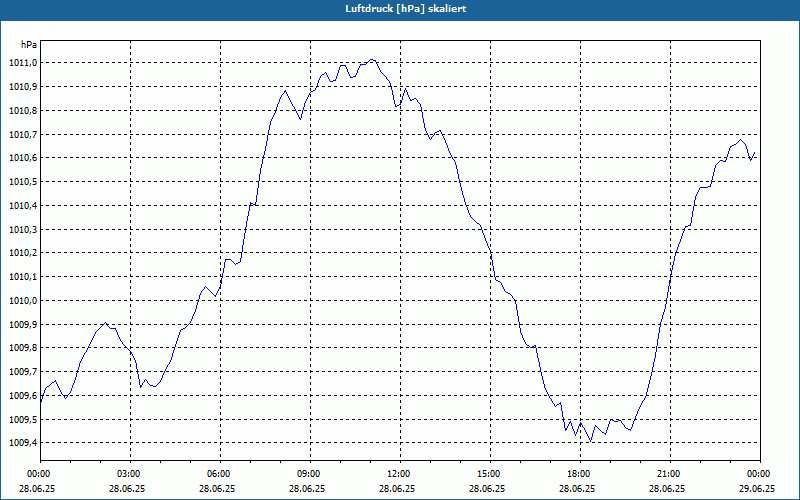Select the 12:00 time label

pos(397,474)
